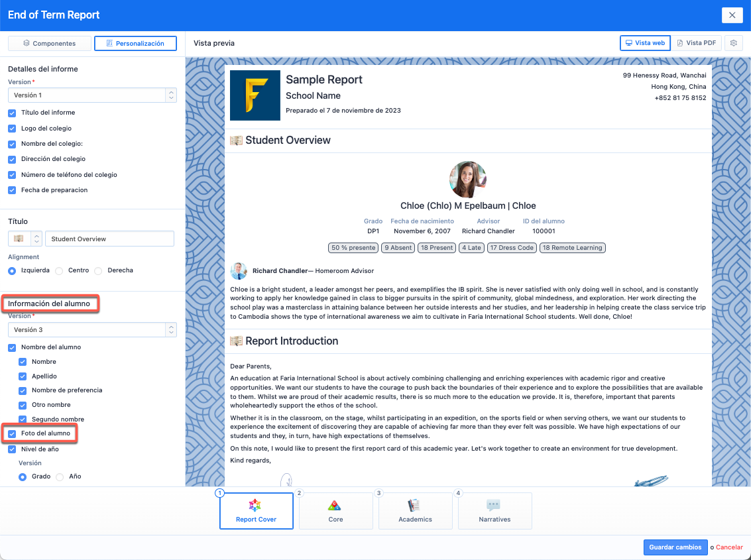Screen dimensions: 751x560
Task: Click Richard Chandler's advisor avatar
Action: point(239,270)
